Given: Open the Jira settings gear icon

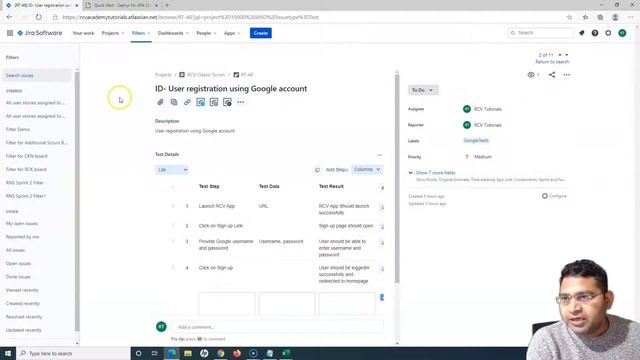Looking at the screenshot, I should click(x=608, y=33).
